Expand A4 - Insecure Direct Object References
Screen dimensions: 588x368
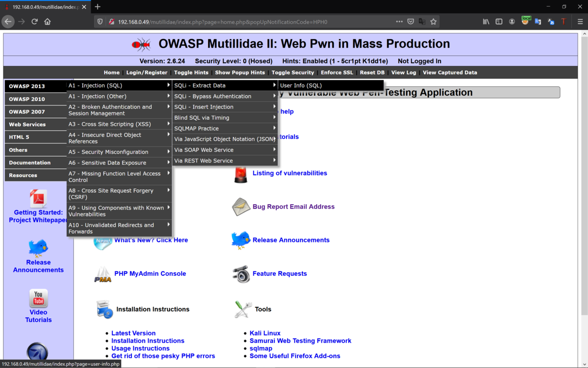119,138
